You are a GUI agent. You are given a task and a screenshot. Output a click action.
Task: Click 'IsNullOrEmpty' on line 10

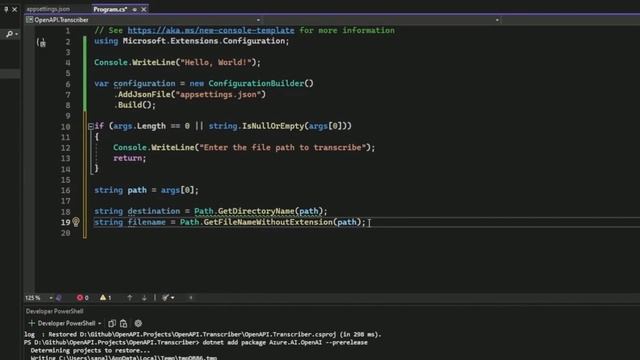tap(273, 126)
